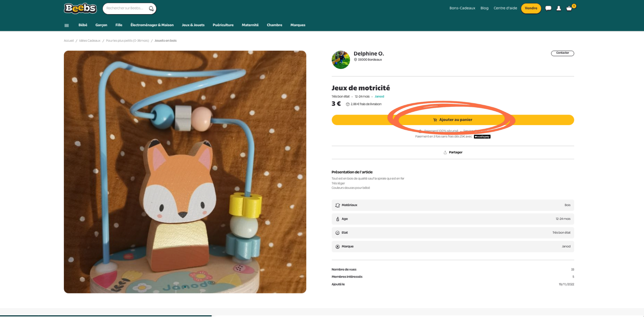Image resolution: width=644 pixels, height=317 pixels.
Task: Click Présentation de l'article heading
Action: coord(352,172)
